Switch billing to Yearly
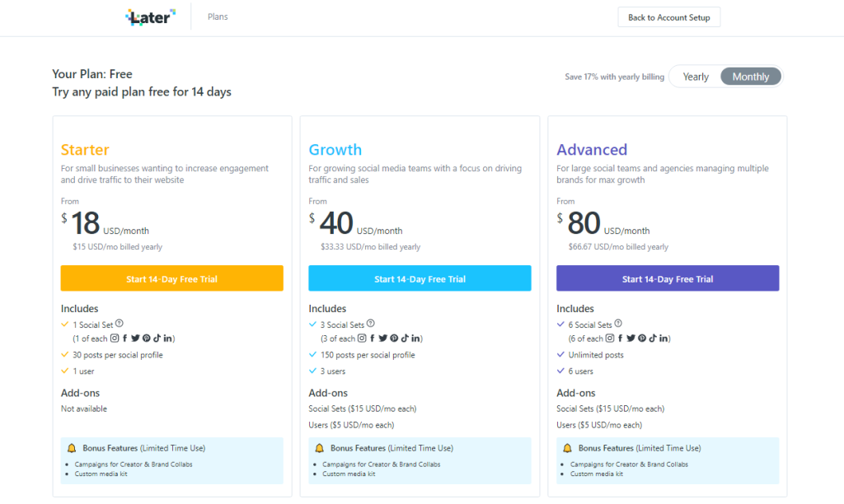Screen dimensions: 844x504 coord(696,77)
